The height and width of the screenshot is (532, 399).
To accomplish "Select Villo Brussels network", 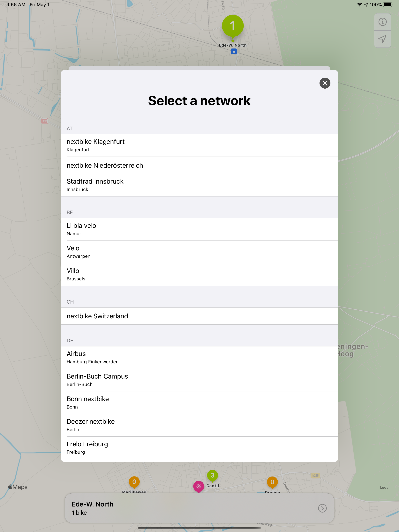I will click(199, 275).
